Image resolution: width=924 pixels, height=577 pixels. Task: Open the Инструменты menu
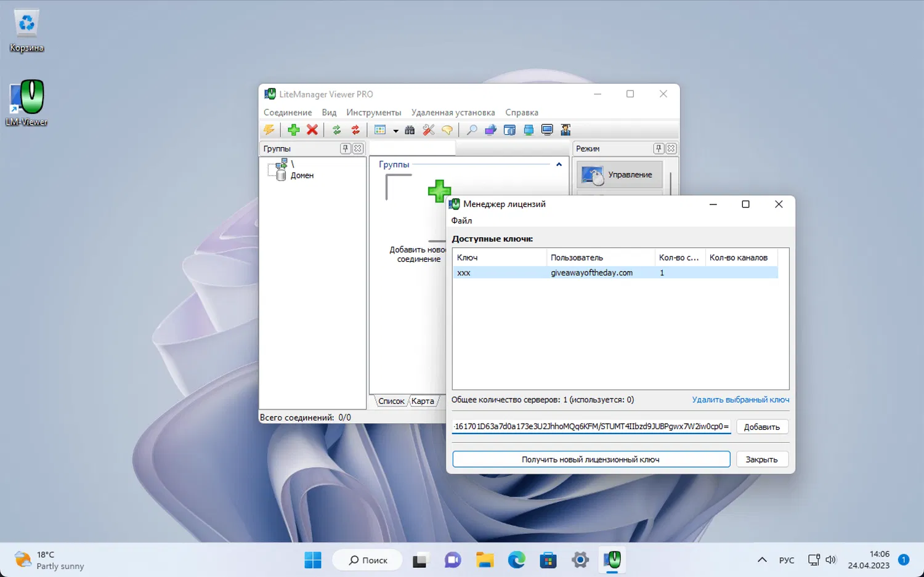373,112
